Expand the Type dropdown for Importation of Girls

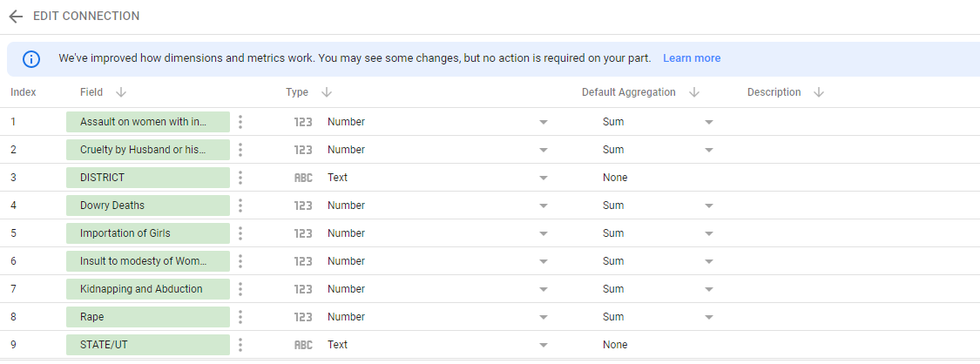544,233
